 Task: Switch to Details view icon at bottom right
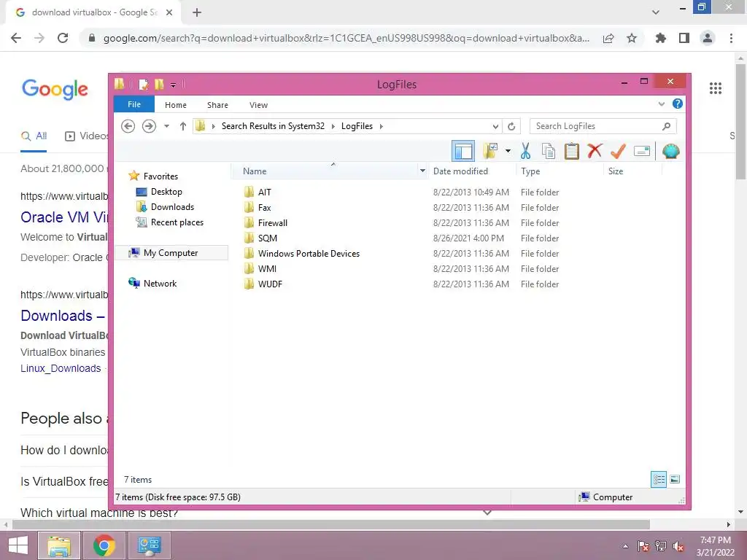click(x=659, y=479)
